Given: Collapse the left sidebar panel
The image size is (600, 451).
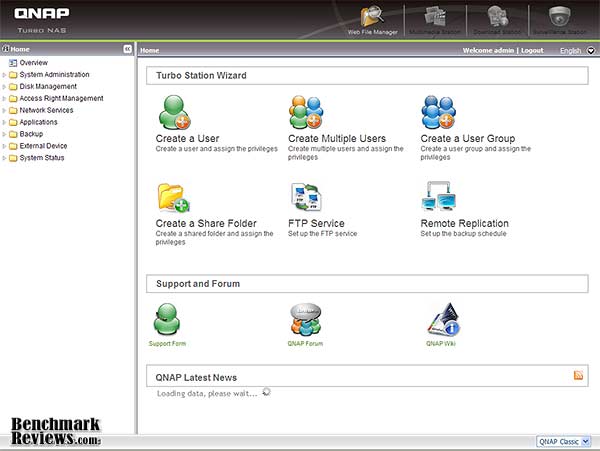Looking at the screenshot, I should click(127, 49).
